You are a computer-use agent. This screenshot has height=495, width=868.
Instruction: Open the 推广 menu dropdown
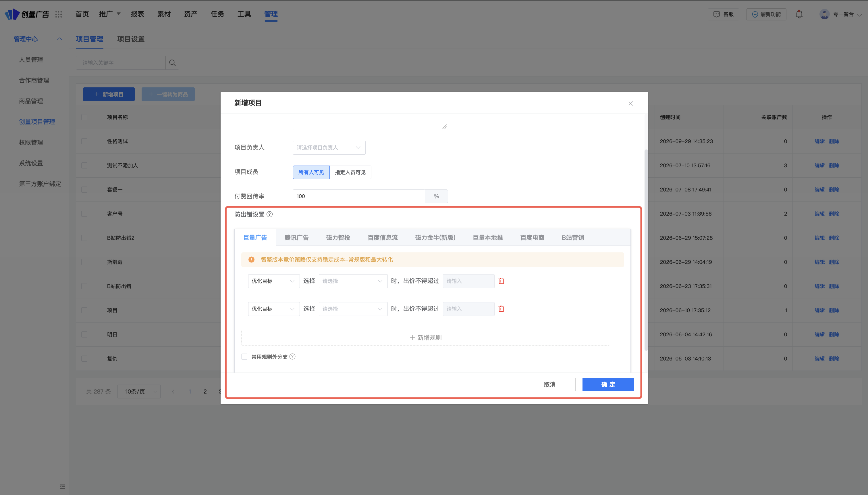(110, 14)
